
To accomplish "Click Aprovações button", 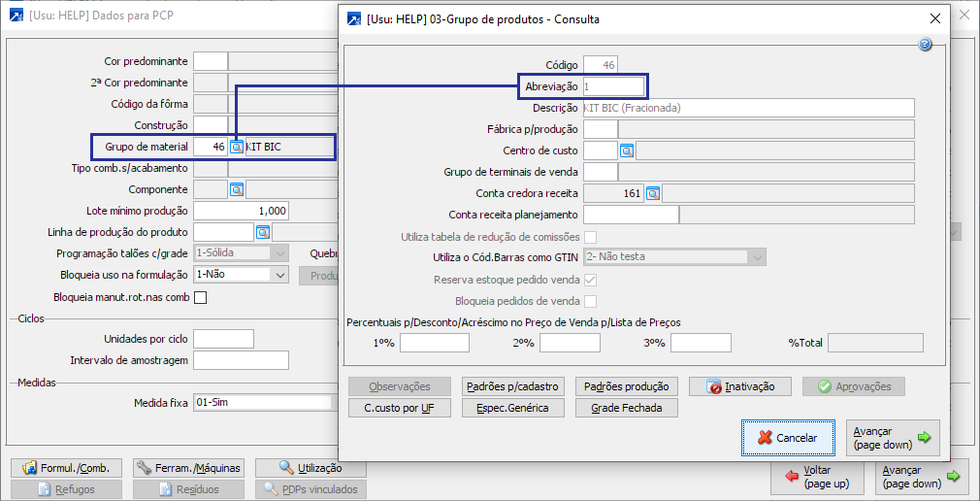I will click(x=854, y=386).
